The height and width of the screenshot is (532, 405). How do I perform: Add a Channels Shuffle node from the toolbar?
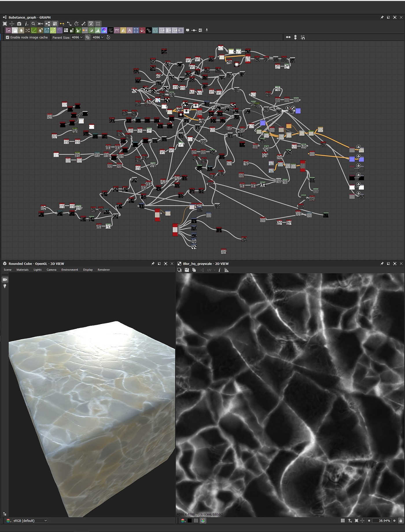[x=27, y=30]
